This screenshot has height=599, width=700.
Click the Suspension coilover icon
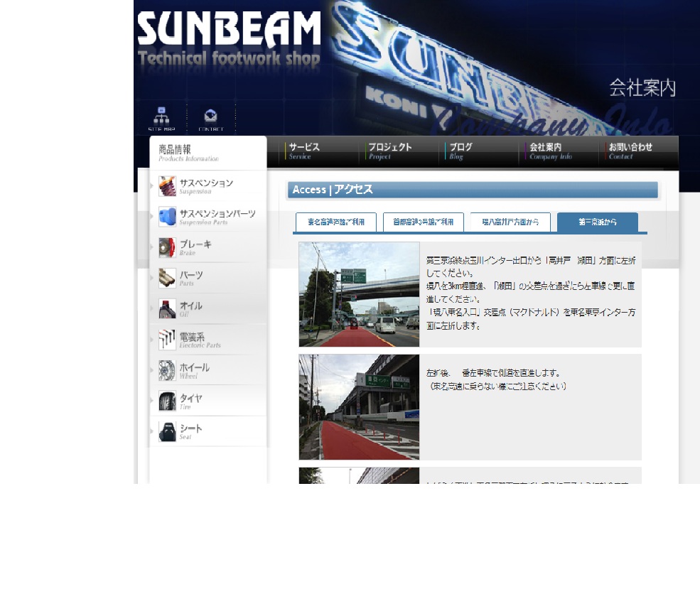point(168,186)
